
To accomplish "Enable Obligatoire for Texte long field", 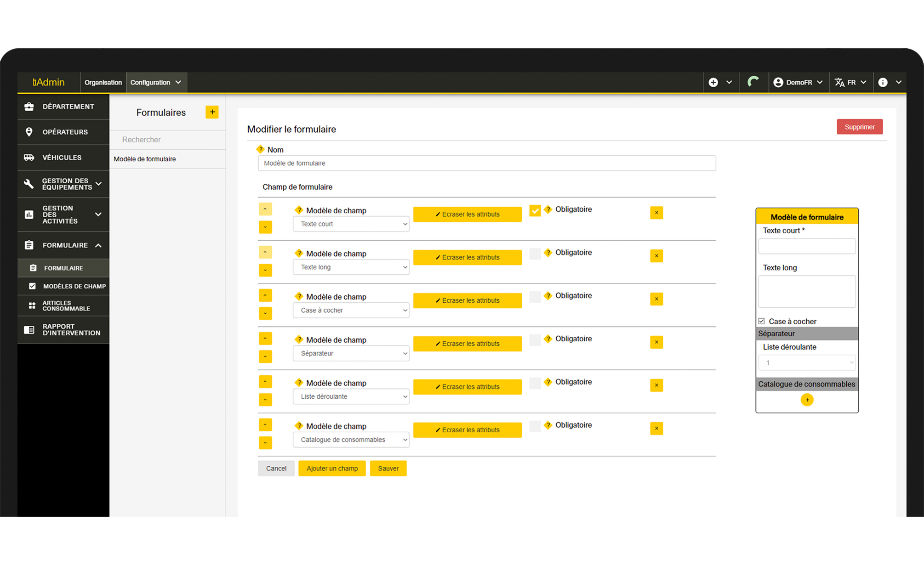I will coord(535,254).
